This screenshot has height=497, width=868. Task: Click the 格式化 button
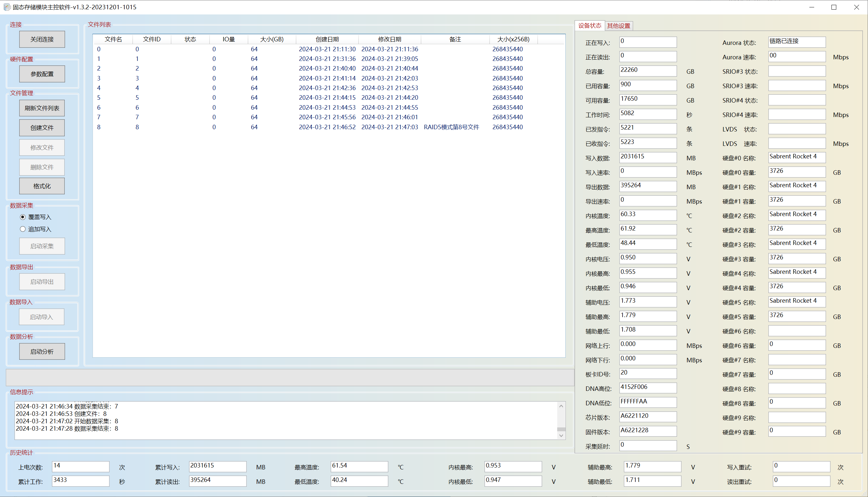42,186
